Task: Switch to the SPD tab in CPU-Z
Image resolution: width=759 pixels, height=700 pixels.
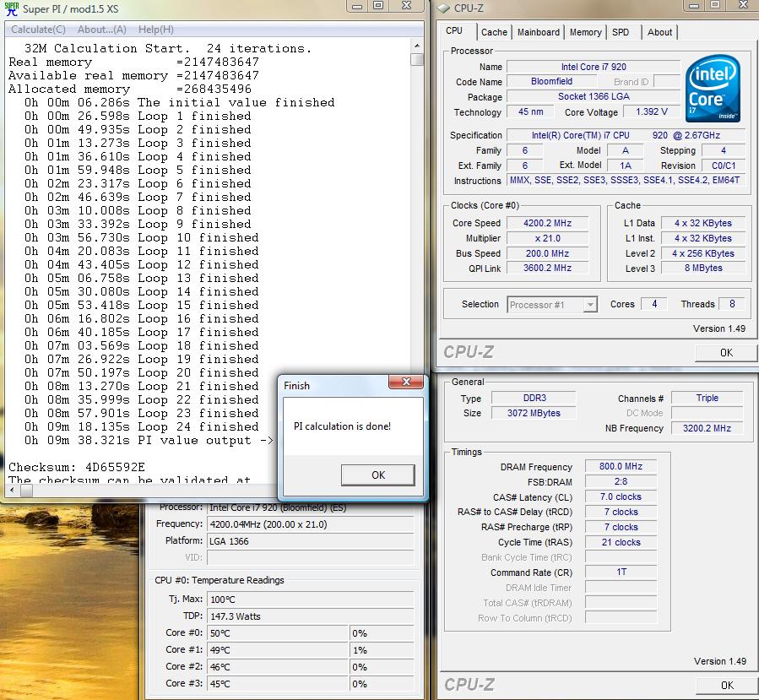Action: pyautogui.click(x=621, y=32)
